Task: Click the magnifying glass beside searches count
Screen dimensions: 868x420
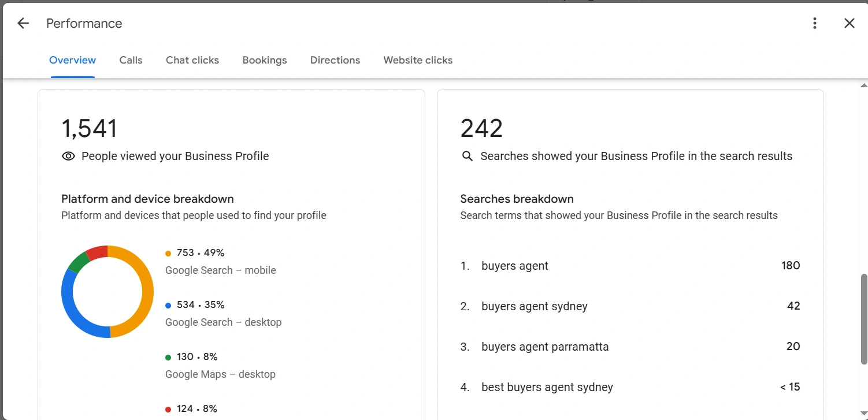Action: 467,156
